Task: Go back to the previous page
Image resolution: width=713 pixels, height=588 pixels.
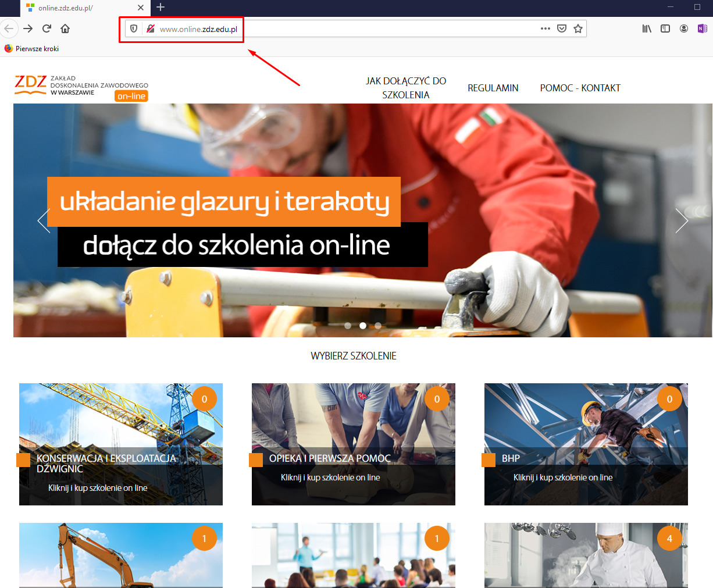Action: coord(8,28)
